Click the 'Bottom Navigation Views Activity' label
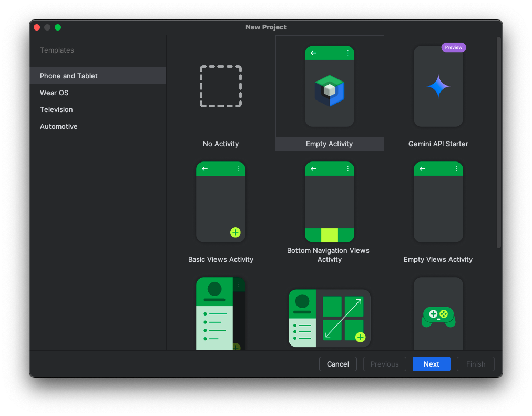Screen dimensions: 532x416 [329, 255]
